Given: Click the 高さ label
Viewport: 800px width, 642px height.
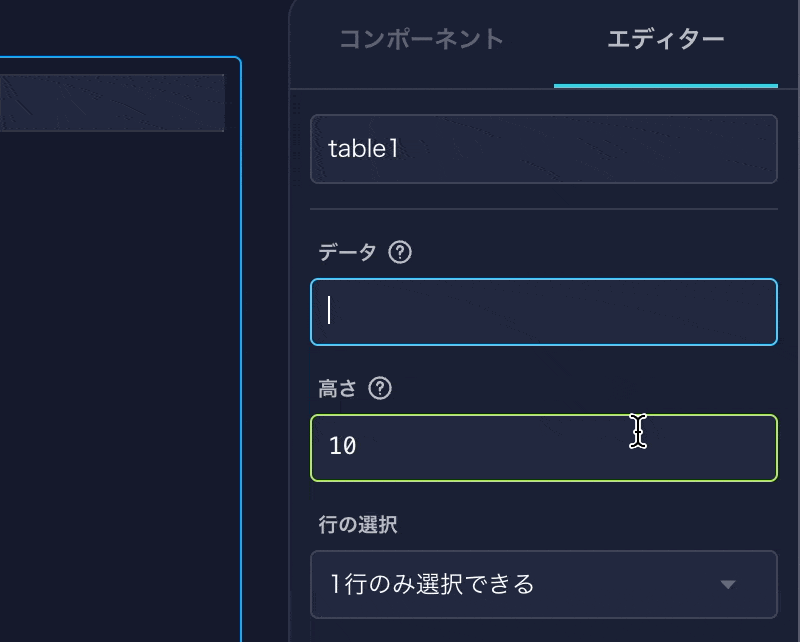Looking at the screenshot, I should coord(337,389).
